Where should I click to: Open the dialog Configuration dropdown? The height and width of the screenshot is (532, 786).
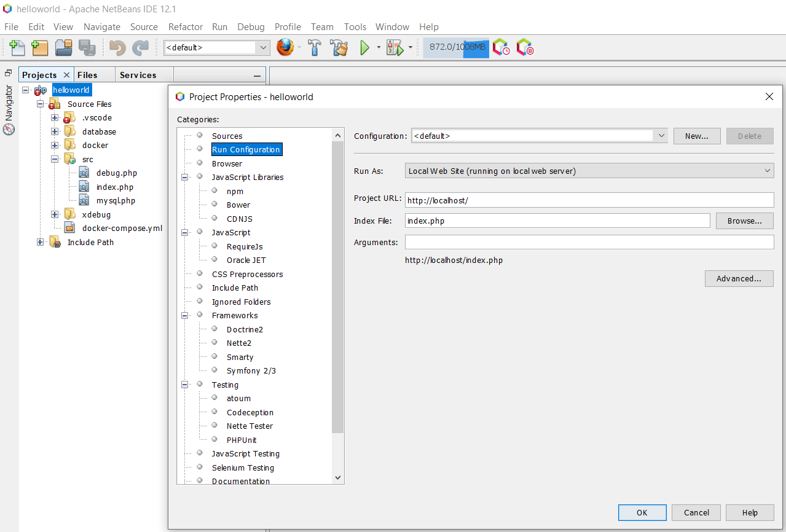click(540, 136)
